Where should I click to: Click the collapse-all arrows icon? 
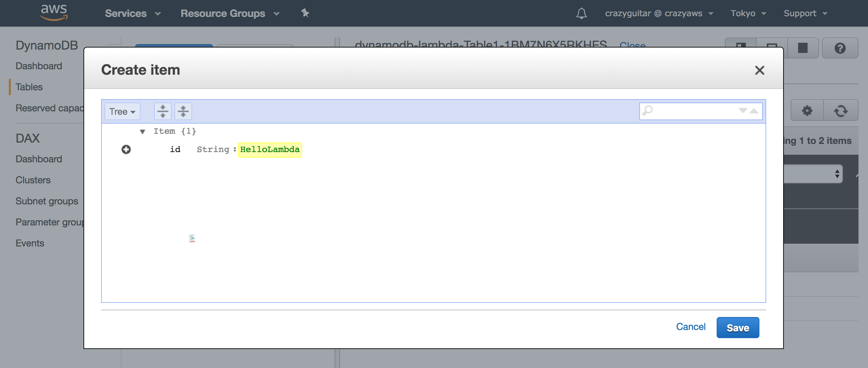(x=183, y=111)
